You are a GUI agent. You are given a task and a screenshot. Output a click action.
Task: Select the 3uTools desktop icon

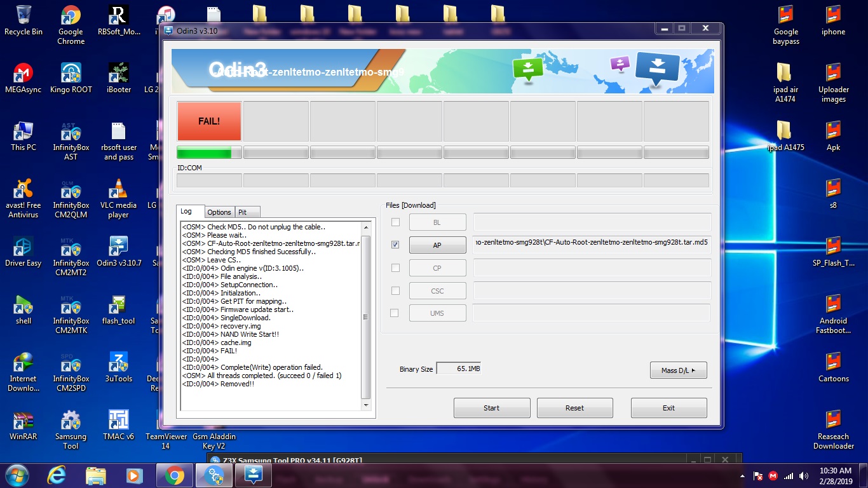coord(119,367)
